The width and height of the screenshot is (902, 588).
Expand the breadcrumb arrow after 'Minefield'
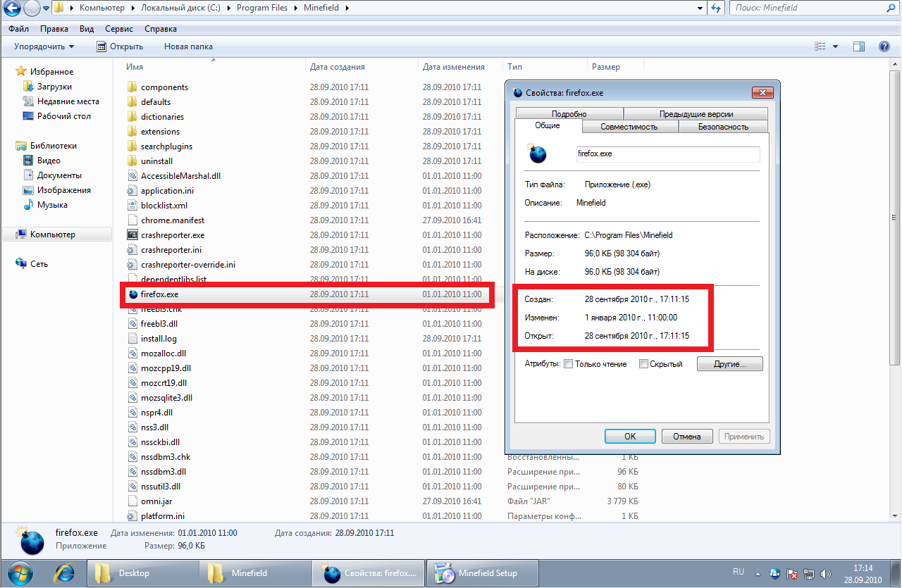click(347, 8)
